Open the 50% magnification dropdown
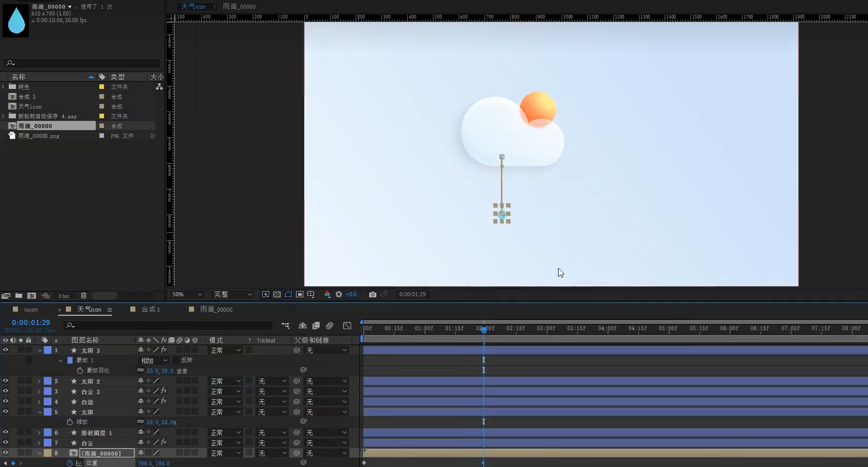Image resolution: width=868 pixels, height=467 pixels. pyautogui.click(x=186, y=294)
